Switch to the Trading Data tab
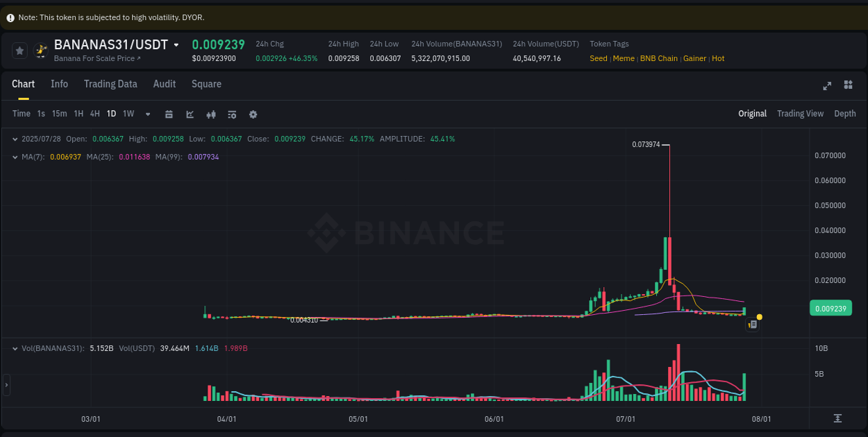This screenshot has width=868, height=437. 110,84
